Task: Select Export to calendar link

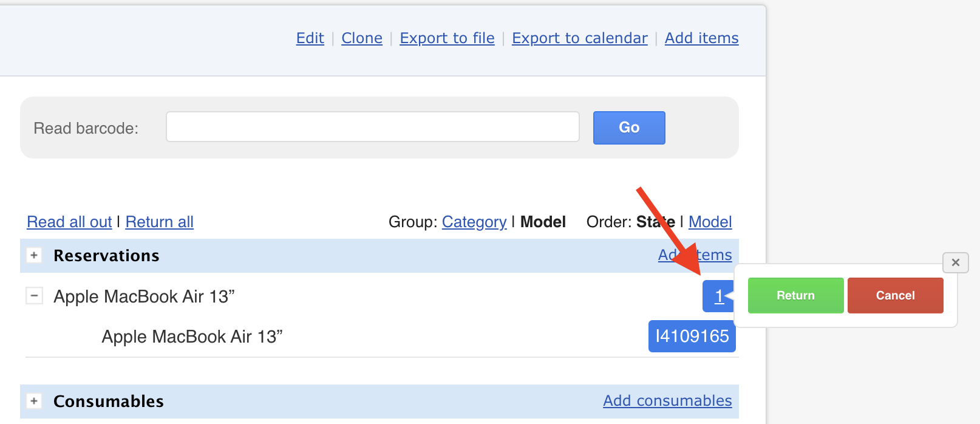Action: click(579, 38)
